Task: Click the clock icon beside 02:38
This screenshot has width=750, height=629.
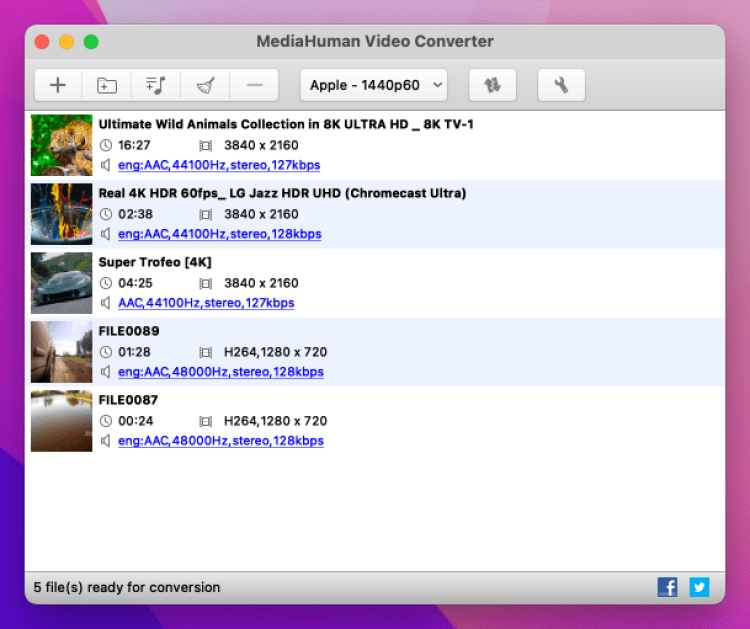Action: (106, 214)
